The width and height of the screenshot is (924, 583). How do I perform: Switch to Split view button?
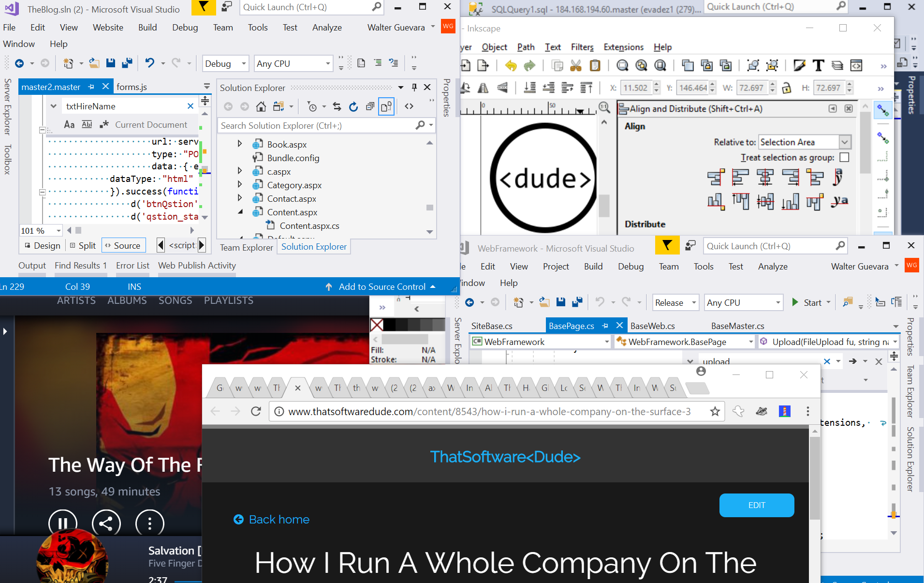[x=83, y=245]
